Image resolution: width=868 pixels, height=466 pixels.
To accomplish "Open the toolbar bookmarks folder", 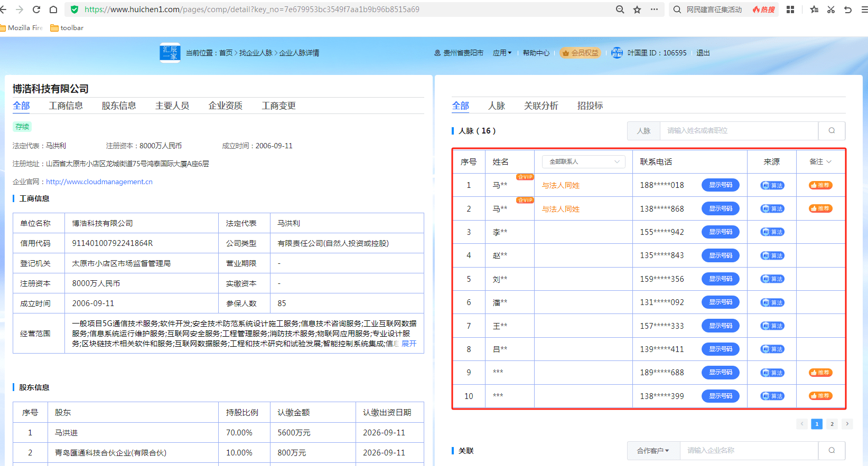I will click(x=67, y=28).
